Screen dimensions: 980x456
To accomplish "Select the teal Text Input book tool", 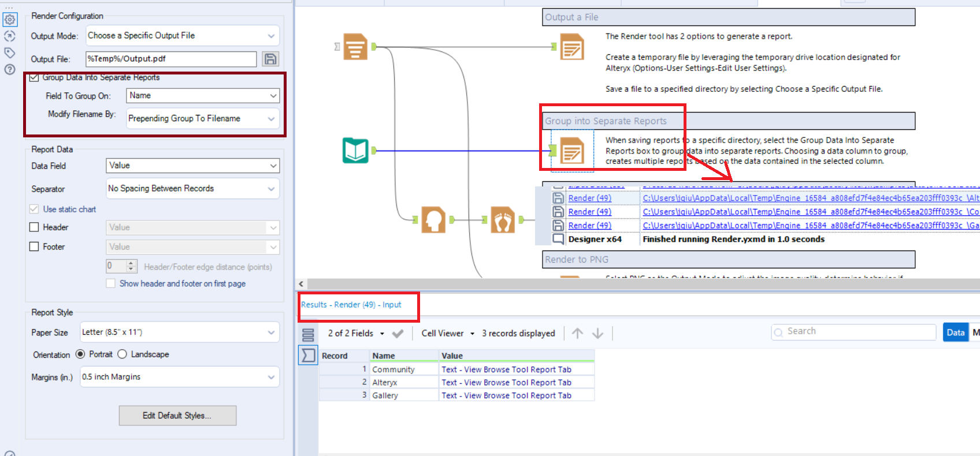I will tap(355, 151).
